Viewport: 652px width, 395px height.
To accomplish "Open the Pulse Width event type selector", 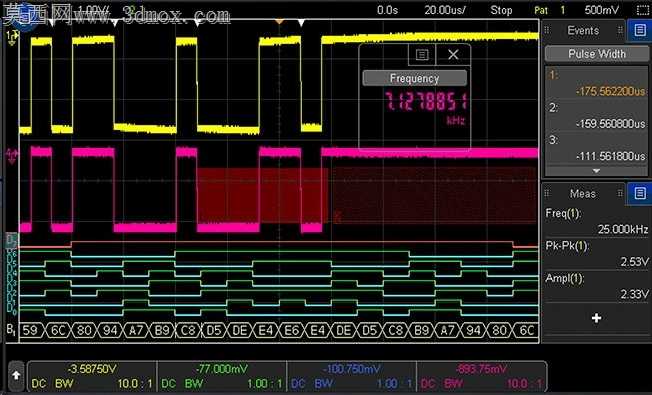I will [x=596, y=54].
